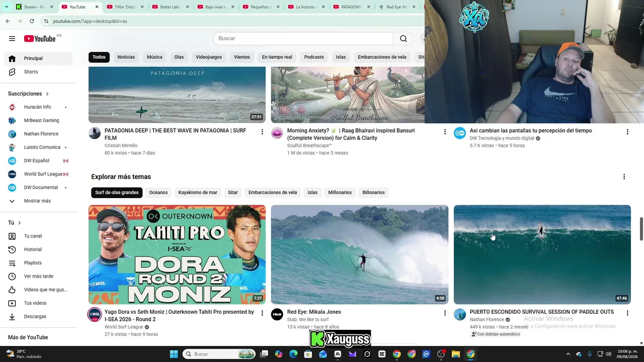Filter feed by Podcasts chip
Image resolution: width=644 pixels, height=362 pixels.
click(314, 57)
